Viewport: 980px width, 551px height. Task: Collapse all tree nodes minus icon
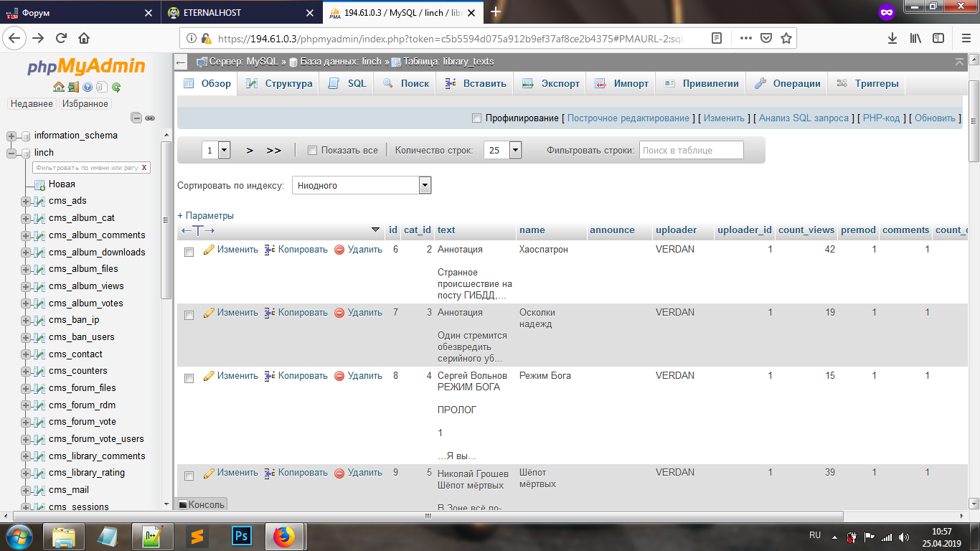136,118
